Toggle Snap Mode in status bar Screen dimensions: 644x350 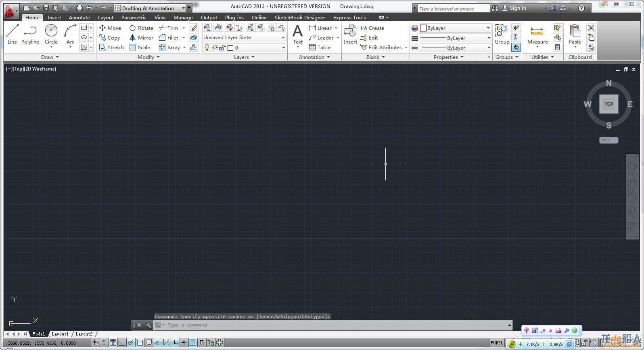point(104,343)
